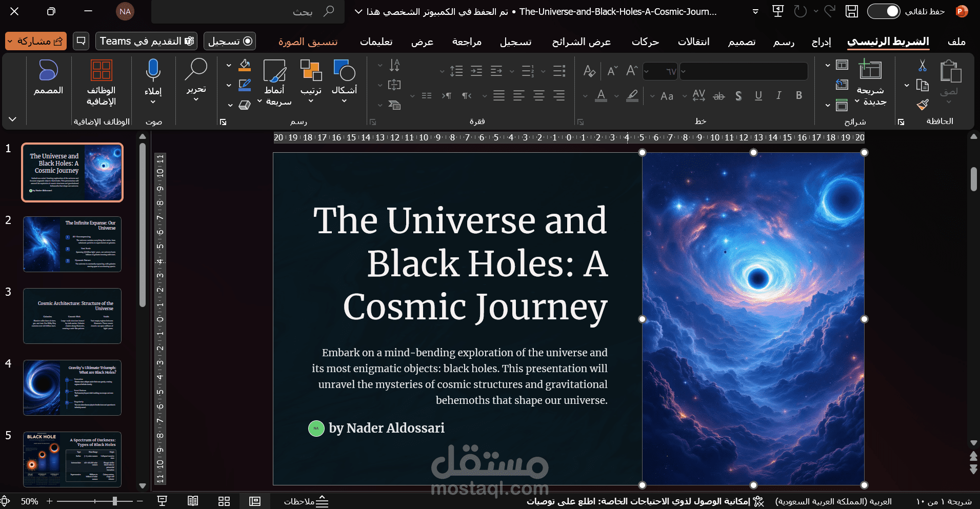
Task: Open the Transitions (انتقالات) tab
Action: 693,42
